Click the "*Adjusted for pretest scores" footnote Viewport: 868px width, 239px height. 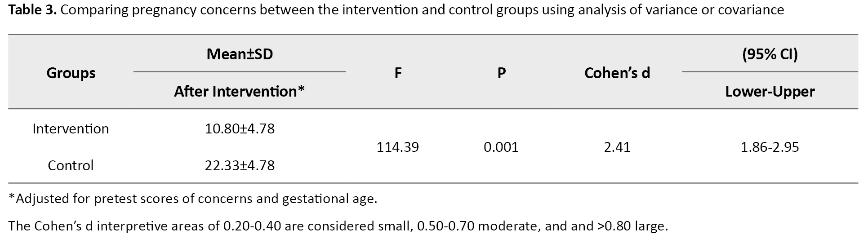coord(193,199)
